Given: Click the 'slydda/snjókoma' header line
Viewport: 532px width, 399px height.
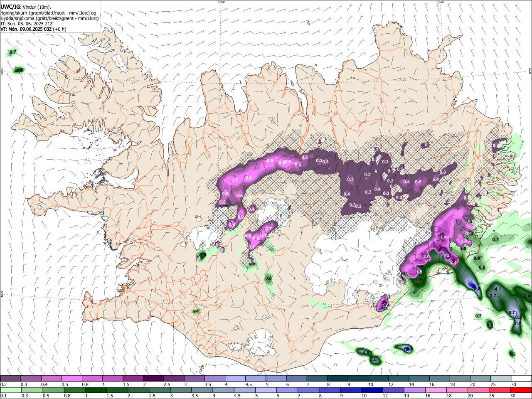Looking at the screenshot, I should click(x=49, y=18).
